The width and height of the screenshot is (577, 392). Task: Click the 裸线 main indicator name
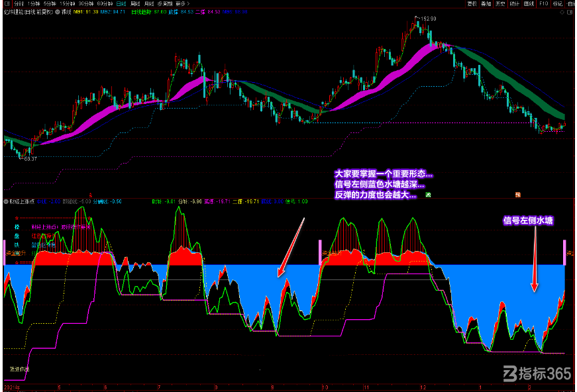[x=66, y=12]
